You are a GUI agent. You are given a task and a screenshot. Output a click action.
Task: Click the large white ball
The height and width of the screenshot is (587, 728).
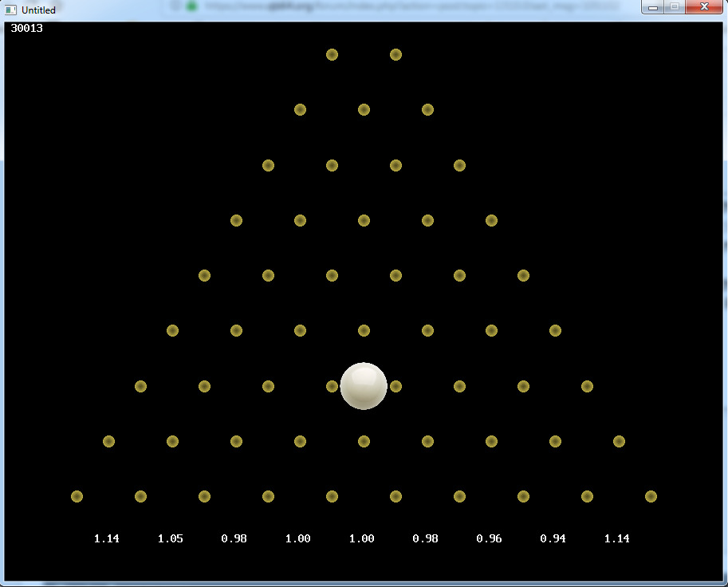click(364, 386)
